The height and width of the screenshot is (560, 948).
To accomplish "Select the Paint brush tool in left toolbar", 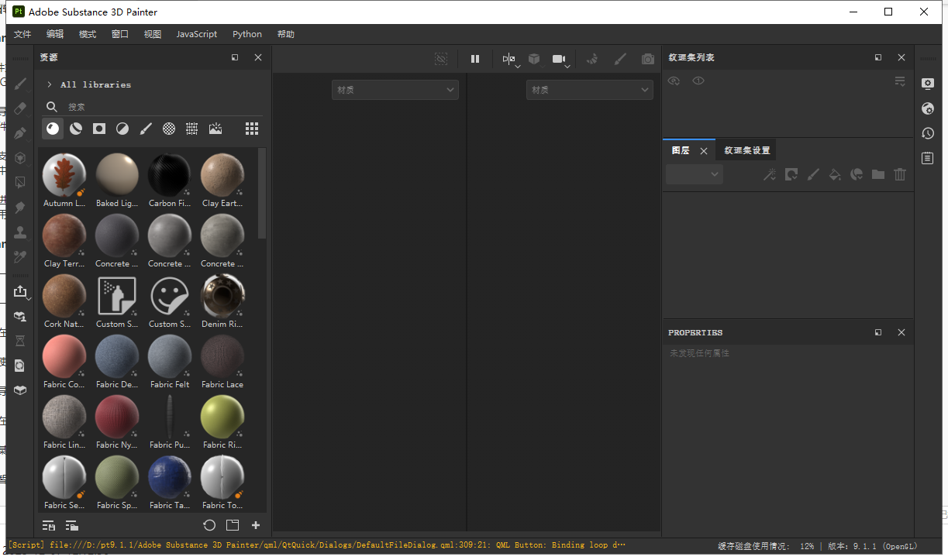I will (x=20, y=83).
